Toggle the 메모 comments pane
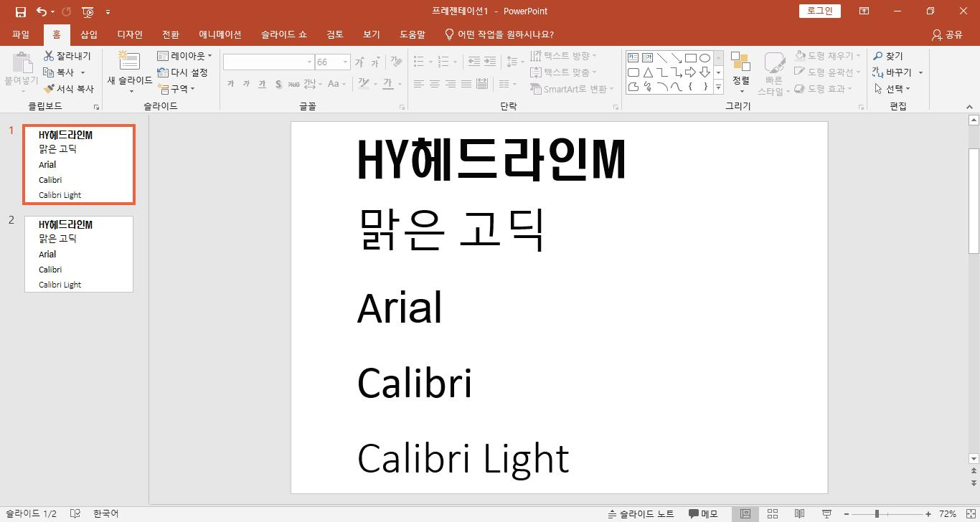Viewport: 980px width, 522px height. pyautogui.click(x=703, y=513)
